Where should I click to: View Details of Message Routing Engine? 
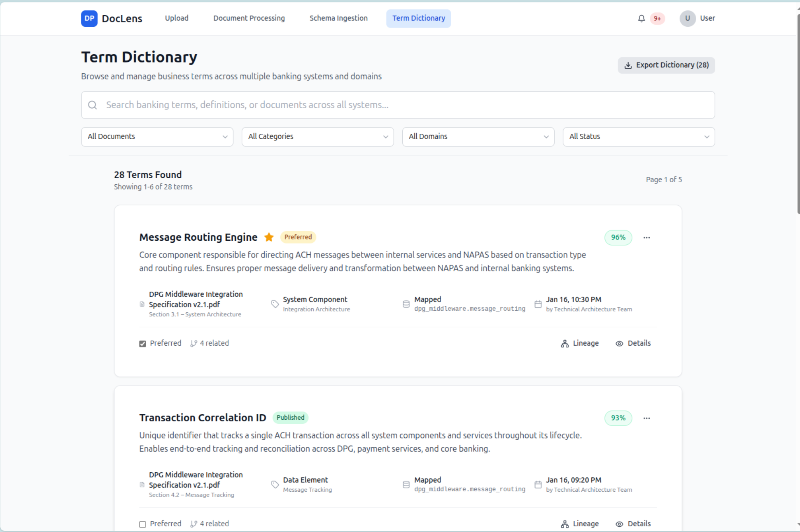pos(633,344)
